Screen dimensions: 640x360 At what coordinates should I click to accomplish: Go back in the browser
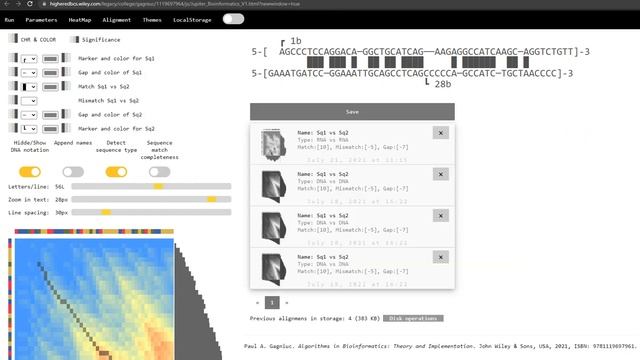7,4
